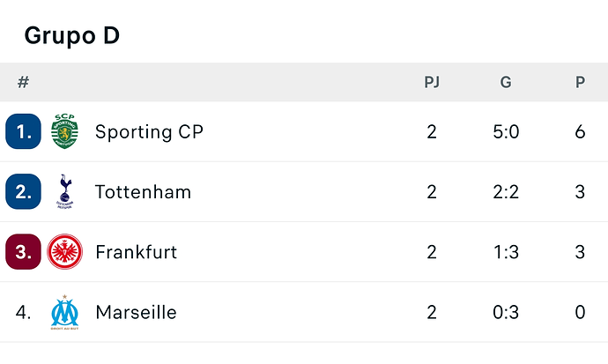Open the Sporting CP team name

(x=149, y=132)
